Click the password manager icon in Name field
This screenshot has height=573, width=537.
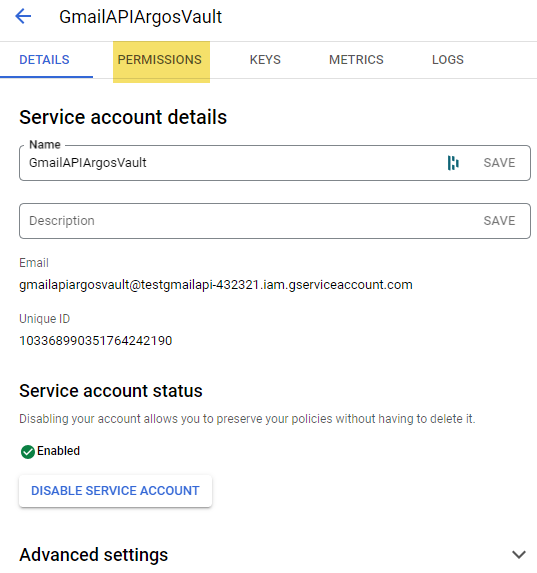453,163
